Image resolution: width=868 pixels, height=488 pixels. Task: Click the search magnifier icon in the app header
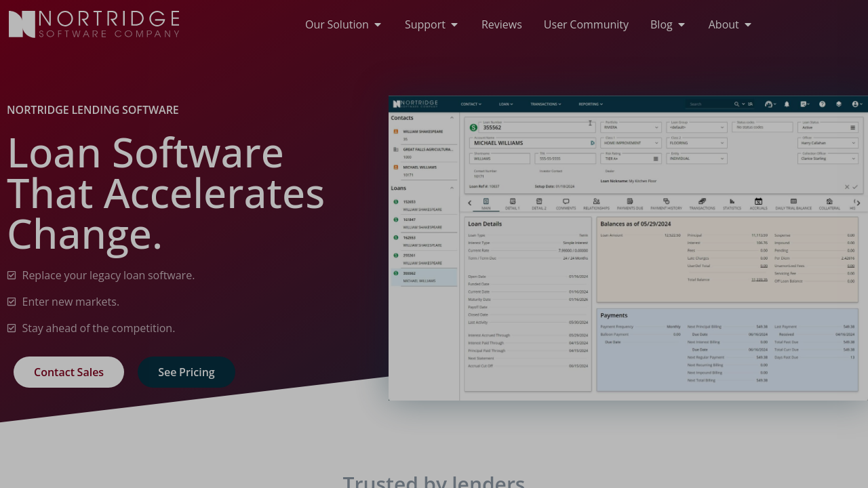tap(736, 104)
